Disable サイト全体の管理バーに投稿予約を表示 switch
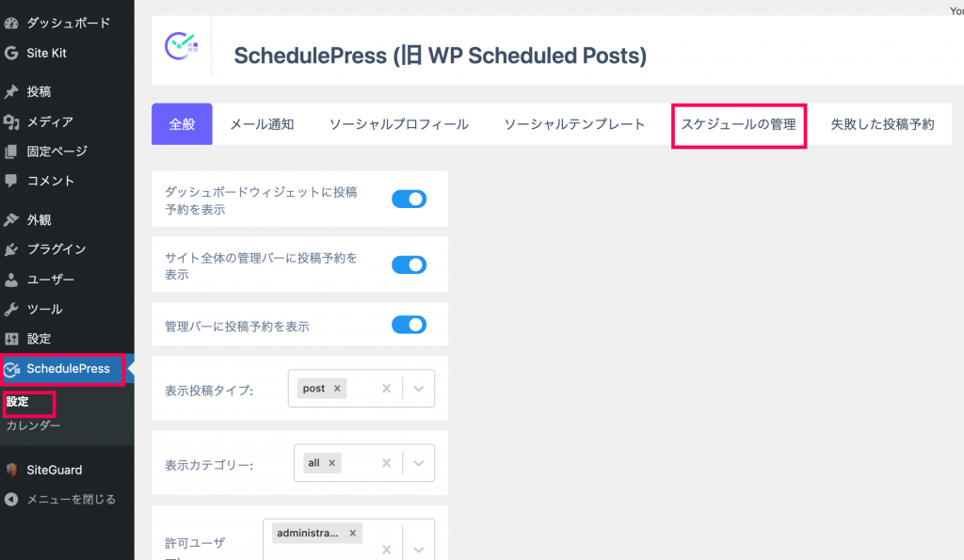 [409, 264]
